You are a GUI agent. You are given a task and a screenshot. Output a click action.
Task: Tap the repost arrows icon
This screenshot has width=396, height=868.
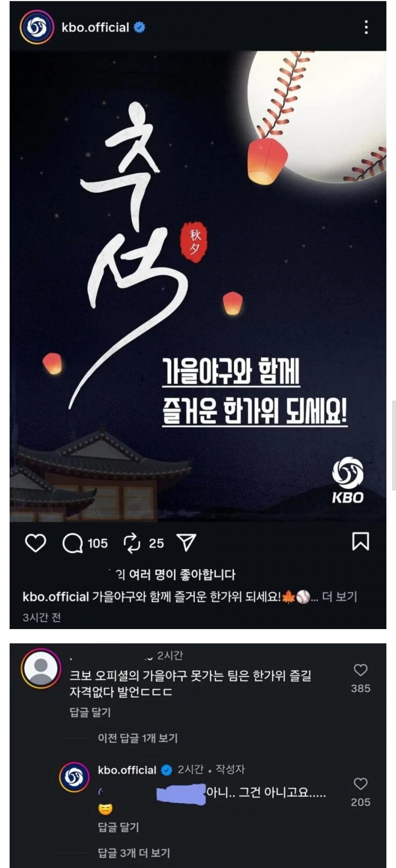132,543
